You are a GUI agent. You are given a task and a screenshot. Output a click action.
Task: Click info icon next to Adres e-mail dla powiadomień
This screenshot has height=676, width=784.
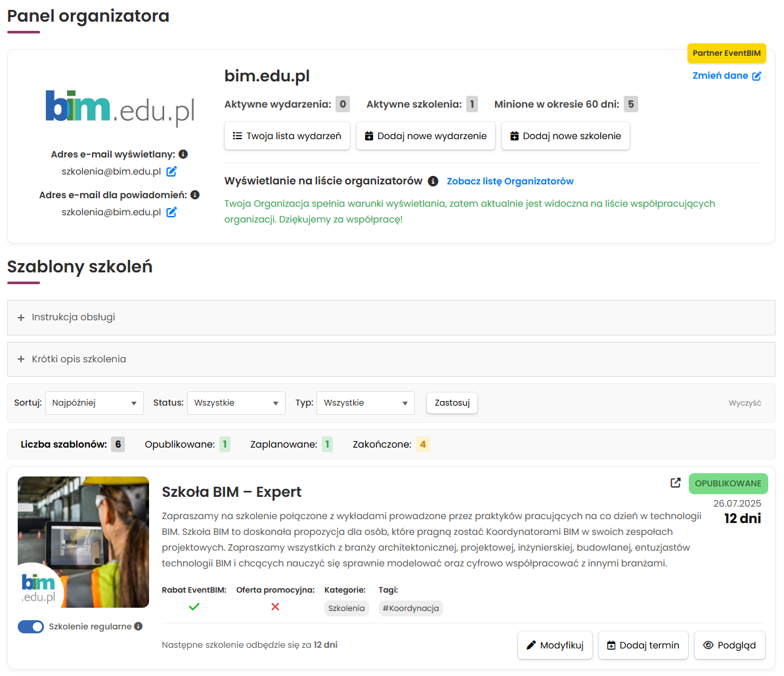point(195,195)
